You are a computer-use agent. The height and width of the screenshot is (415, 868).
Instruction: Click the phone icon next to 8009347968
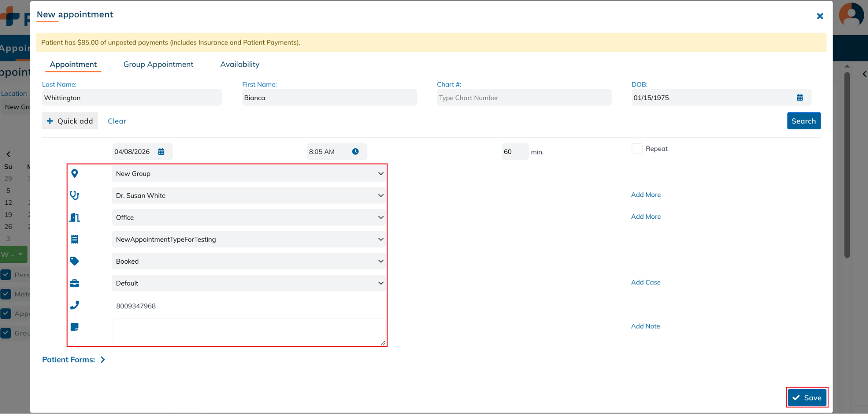75,305
